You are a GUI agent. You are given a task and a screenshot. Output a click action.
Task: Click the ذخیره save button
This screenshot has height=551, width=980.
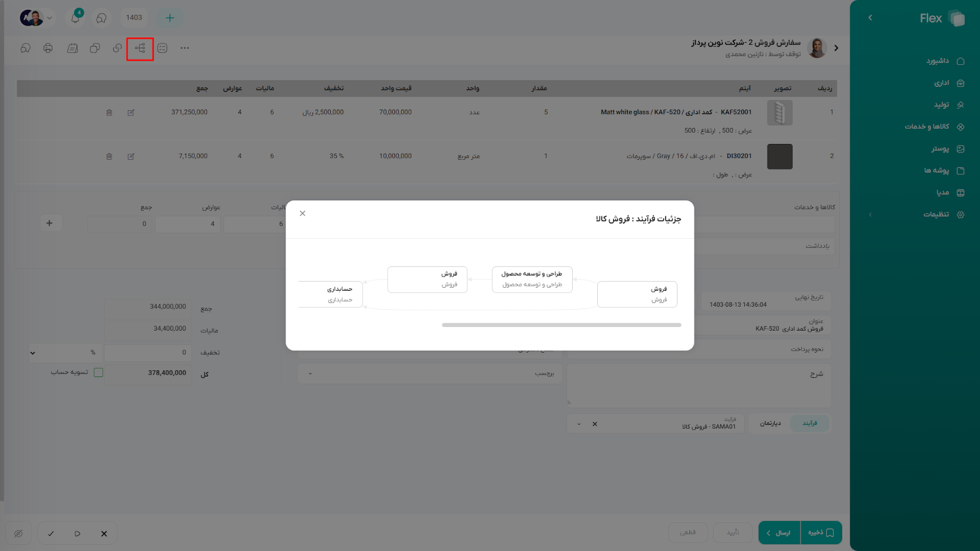coord(821,533)
